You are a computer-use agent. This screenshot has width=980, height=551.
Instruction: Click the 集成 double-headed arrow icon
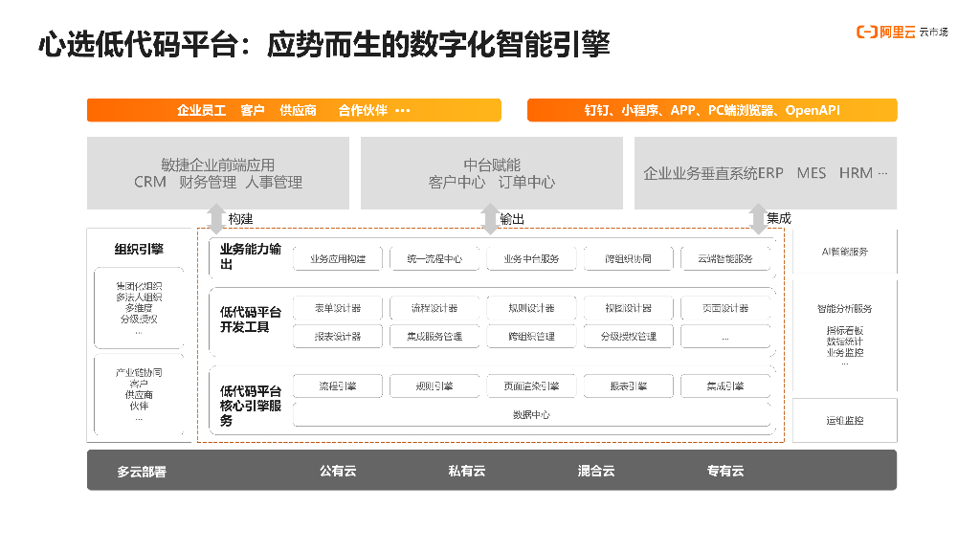(x=758, y=218)
